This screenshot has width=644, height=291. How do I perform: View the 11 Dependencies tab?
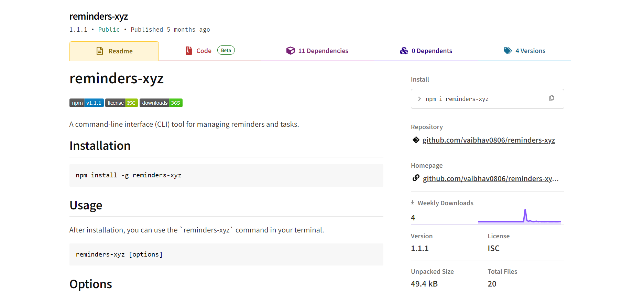click(x=323, y=51)
